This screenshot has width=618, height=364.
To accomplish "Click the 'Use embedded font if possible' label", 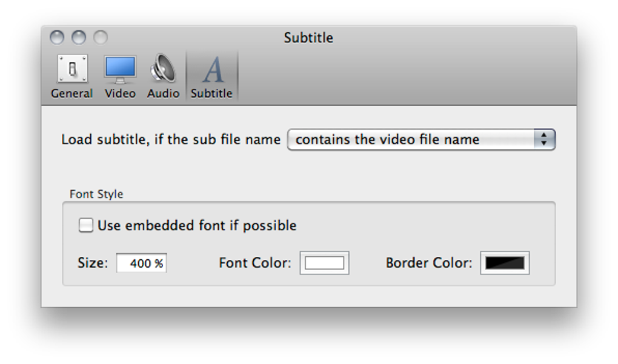I will tap(197, 225).
